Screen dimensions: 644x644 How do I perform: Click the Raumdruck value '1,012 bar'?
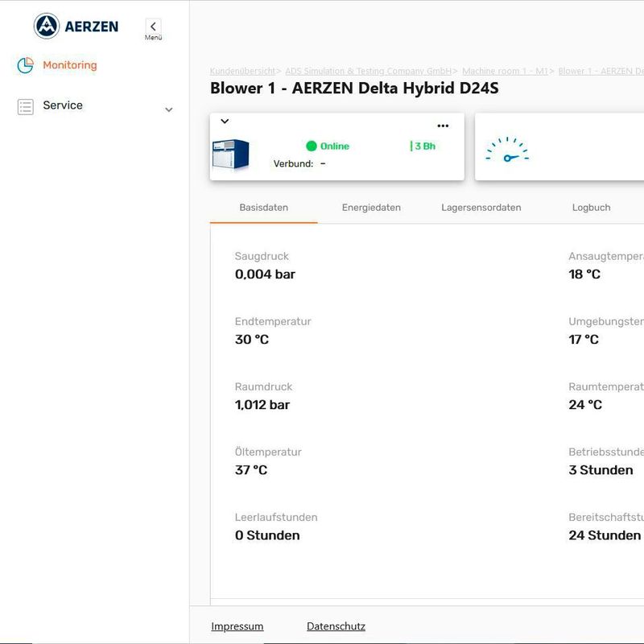tap(262, 405)
